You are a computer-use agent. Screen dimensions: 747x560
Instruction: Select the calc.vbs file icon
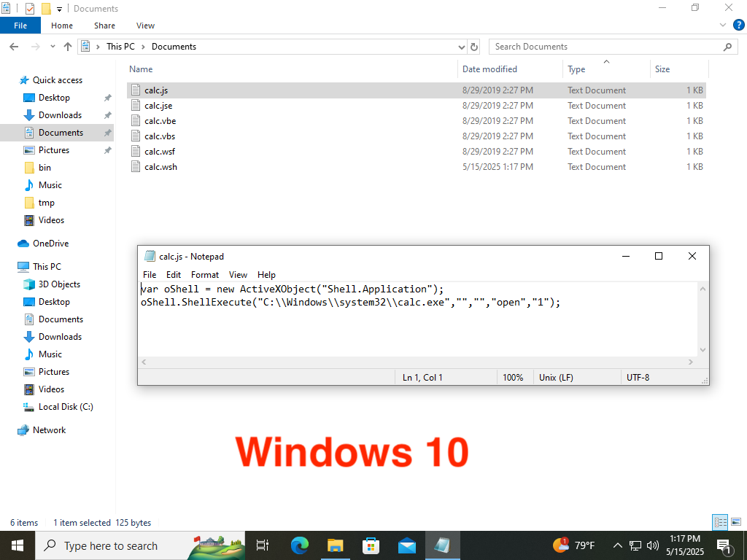[x=136, y=136]
